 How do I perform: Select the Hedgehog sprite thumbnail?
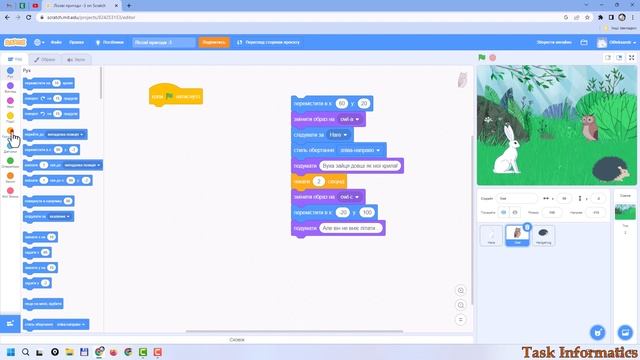pyautogui.click(x=543, y=236)
